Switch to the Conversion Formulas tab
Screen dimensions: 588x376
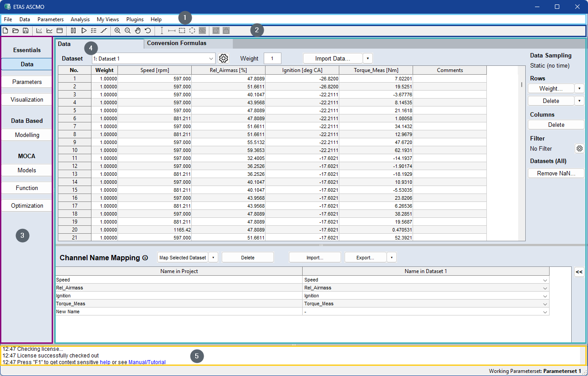click(x=177, y=43)
